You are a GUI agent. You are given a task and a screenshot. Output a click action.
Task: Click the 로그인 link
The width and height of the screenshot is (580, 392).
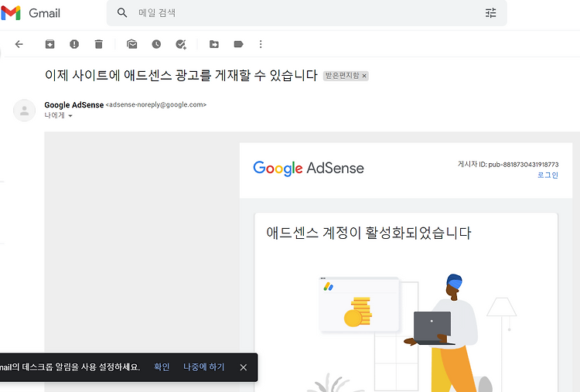(x=548, y=175)
